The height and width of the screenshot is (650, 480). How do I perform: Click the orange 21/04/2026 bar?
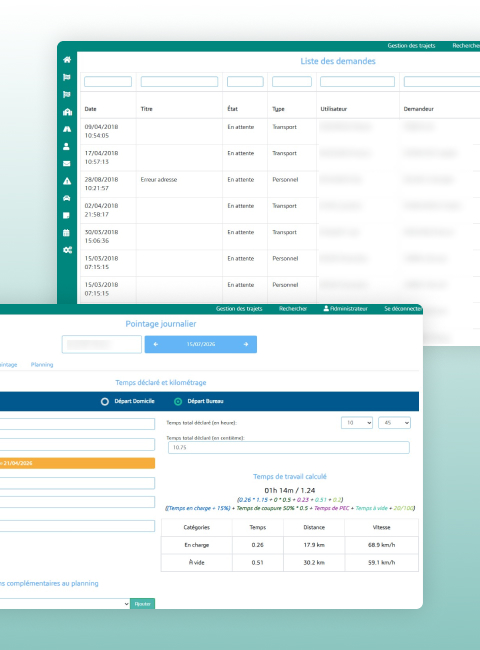coord(78,463)
